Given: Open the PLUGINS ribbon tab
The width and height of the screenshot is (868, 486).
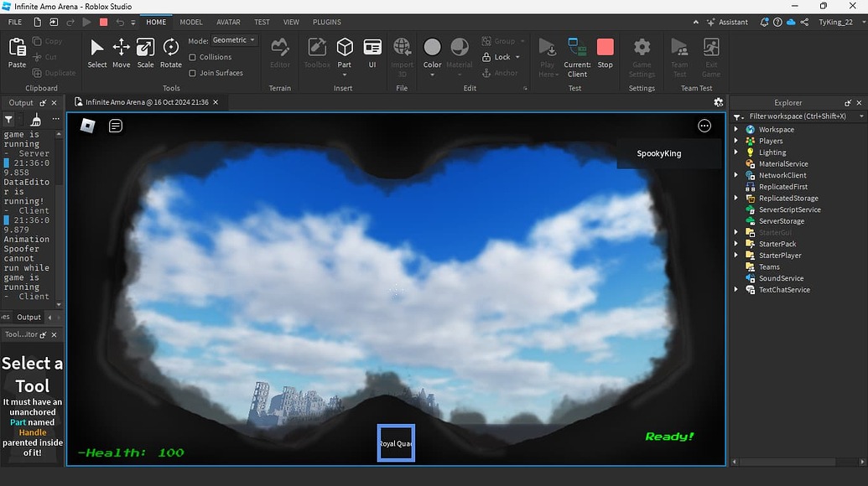Looking at the screenshot, I should [326, 22].
